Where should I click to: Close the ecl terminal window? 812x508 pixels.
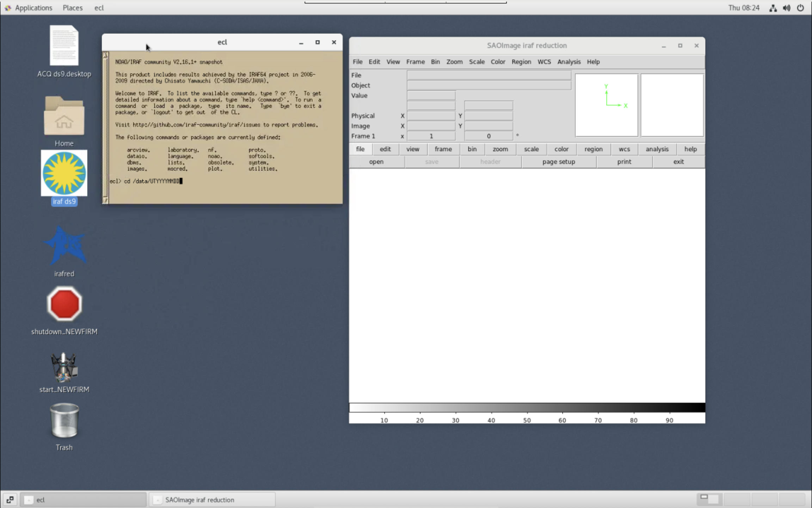(x=334, y=42)
